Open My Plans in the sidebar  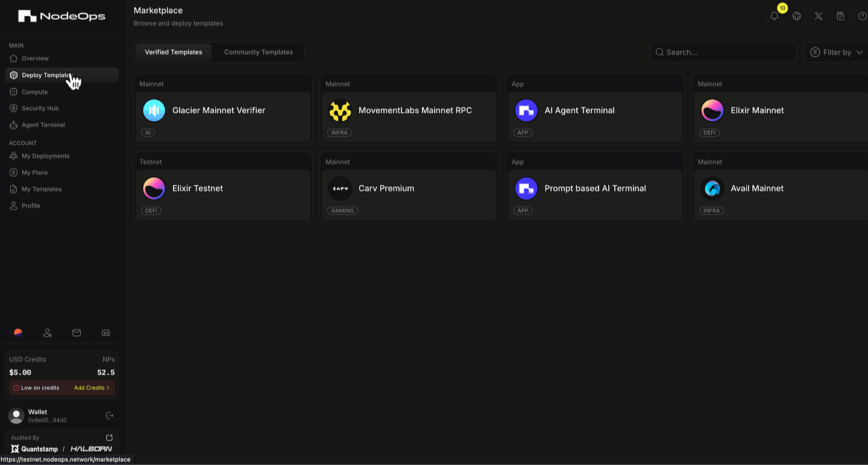(x=62, y=172)
